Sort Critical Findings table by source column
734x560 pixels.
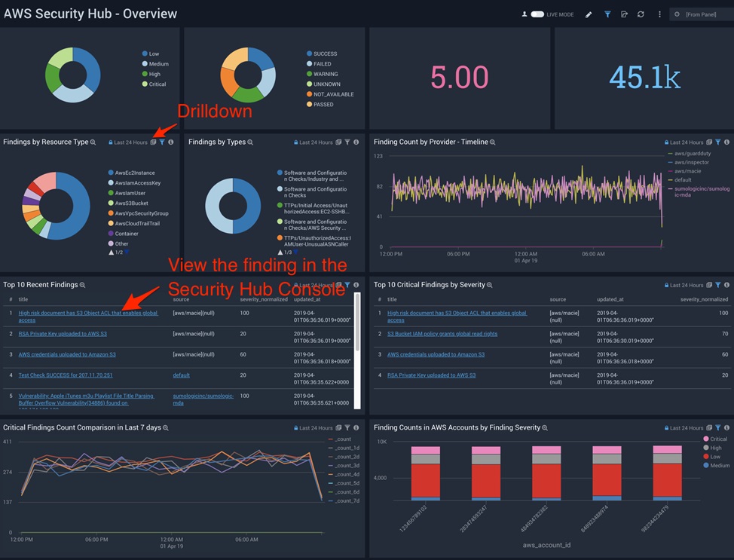point(558,299)
